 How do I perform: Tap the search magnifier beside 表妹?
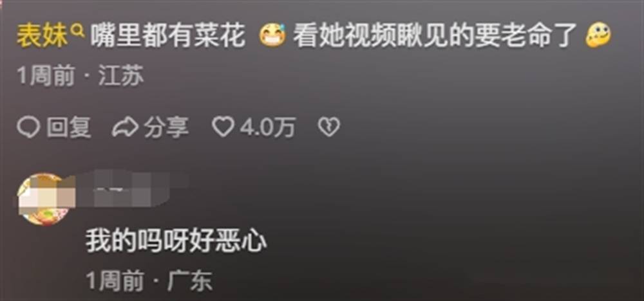pos(78,30)
